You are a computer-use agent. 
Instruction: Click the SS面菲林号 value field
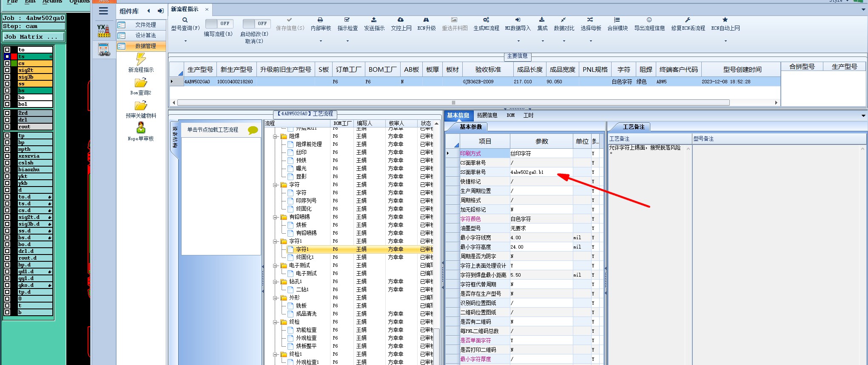click(541, 172)
